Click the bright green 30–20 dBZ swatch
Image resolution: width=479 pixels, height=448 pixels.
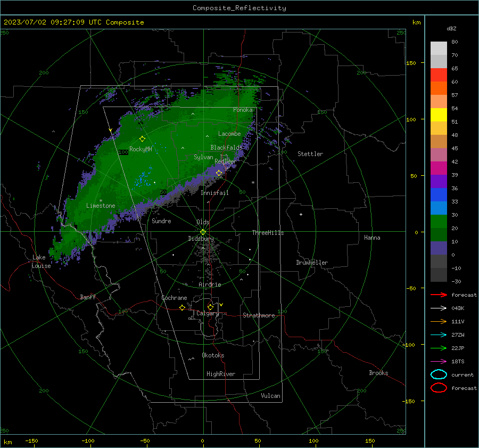pyautogui.click(x=439, y=222)
